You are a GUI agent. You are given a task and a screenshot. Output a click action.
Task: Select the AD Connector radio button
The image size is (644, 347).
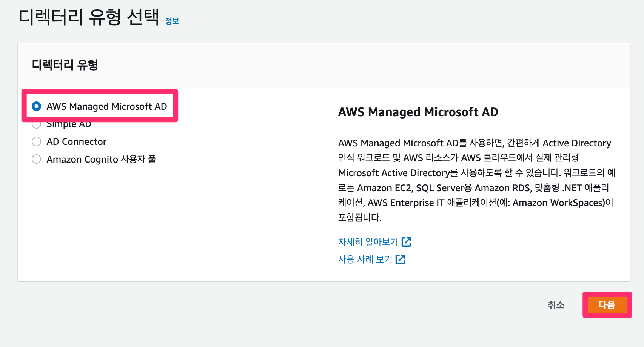37,141
